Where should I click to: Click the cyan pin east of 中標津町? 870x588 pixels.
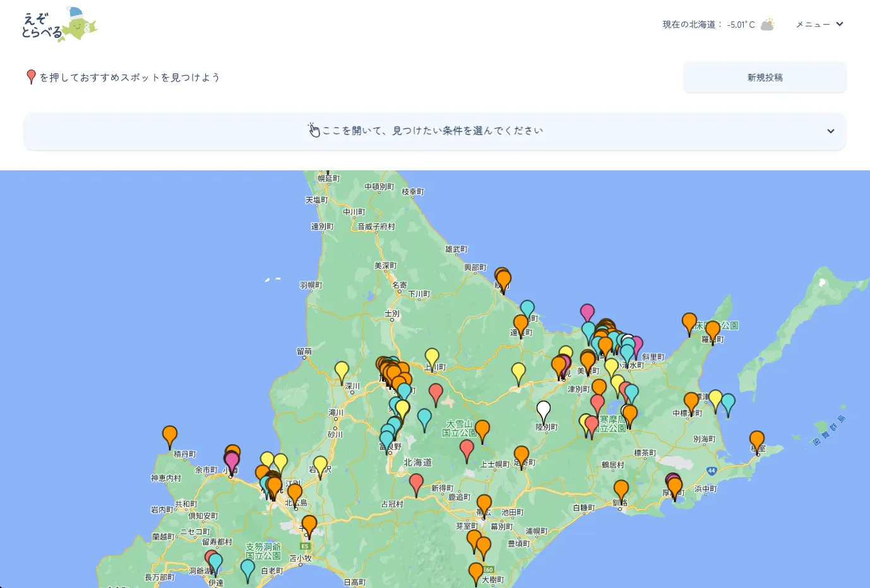click(x=728, y=403)
